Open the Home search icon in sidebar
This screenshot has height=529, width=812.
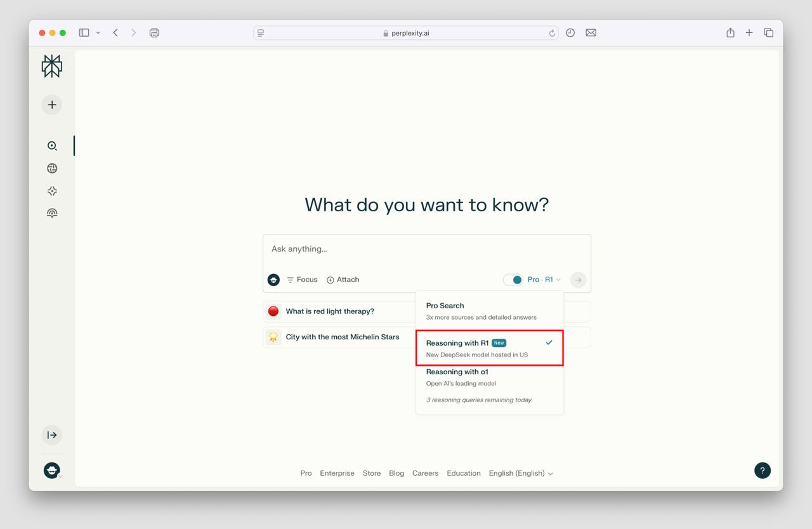(52, 146)
